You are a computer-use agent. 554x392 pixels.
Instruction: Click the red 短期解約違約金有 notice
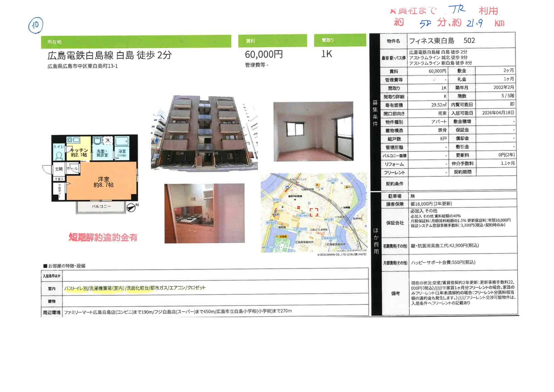[x=103, y=237]
